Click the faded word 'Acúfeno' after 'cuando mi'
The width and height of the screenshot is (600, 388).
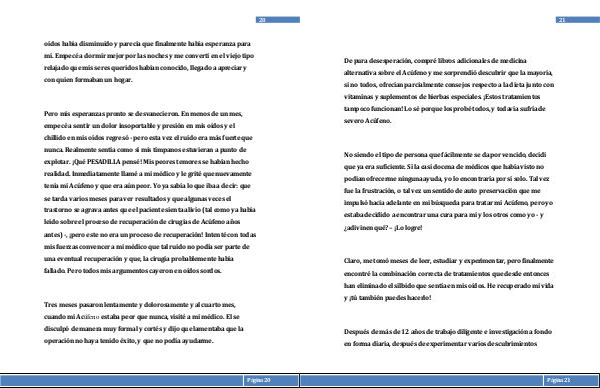(88, 317)
